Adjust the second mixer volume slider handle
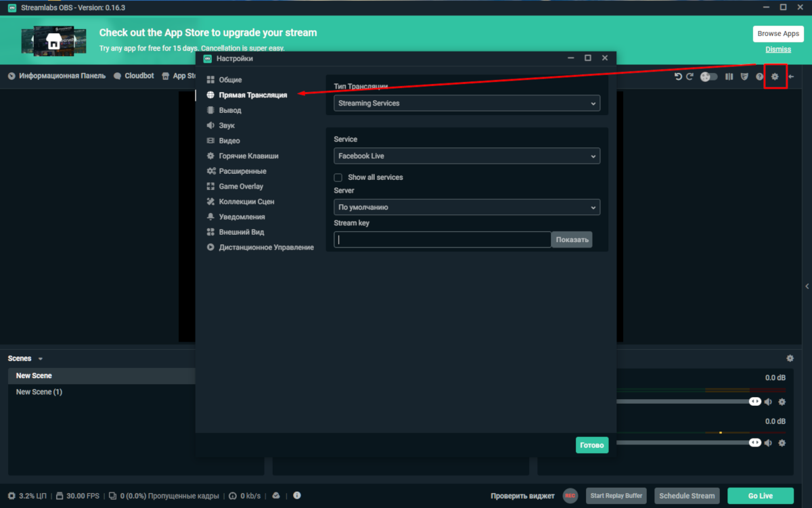812x508 pixels. click(x=755, y=442)
